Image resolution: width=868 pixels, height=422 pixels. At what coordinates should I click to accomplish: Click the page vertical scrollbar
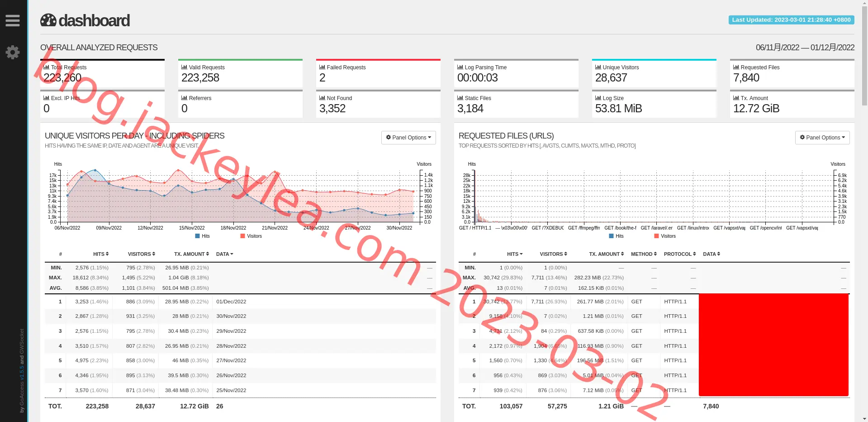[x=864, y=211]
